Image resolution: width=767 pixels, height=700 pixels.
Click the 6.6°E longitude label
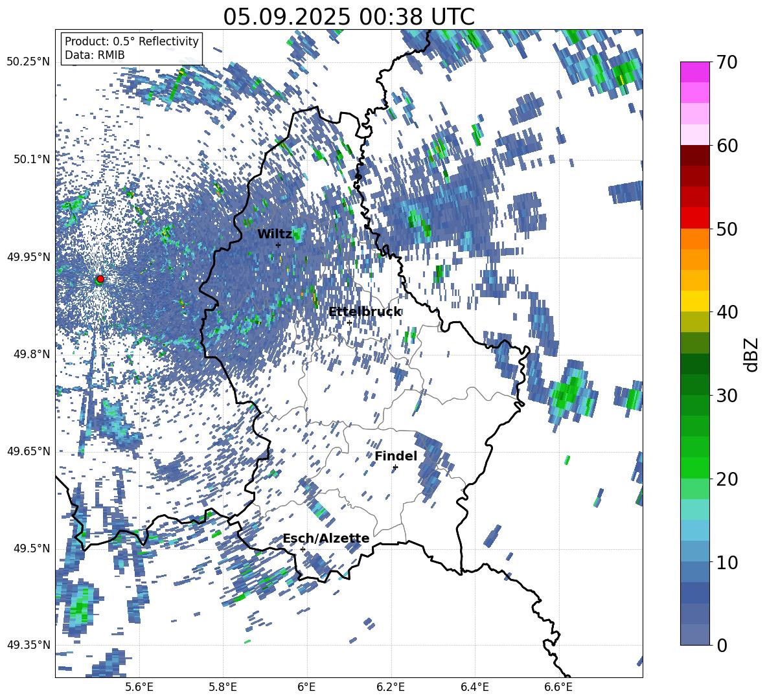558,687
